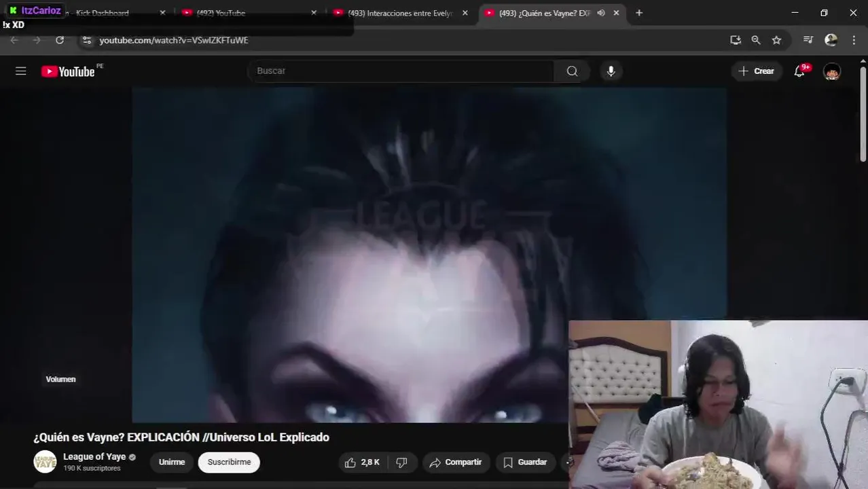The height and width of the screenshot is (489, 868).
Task: Go to YouTube home via logo
Action: pyautogui.click(x=68, y=71)
